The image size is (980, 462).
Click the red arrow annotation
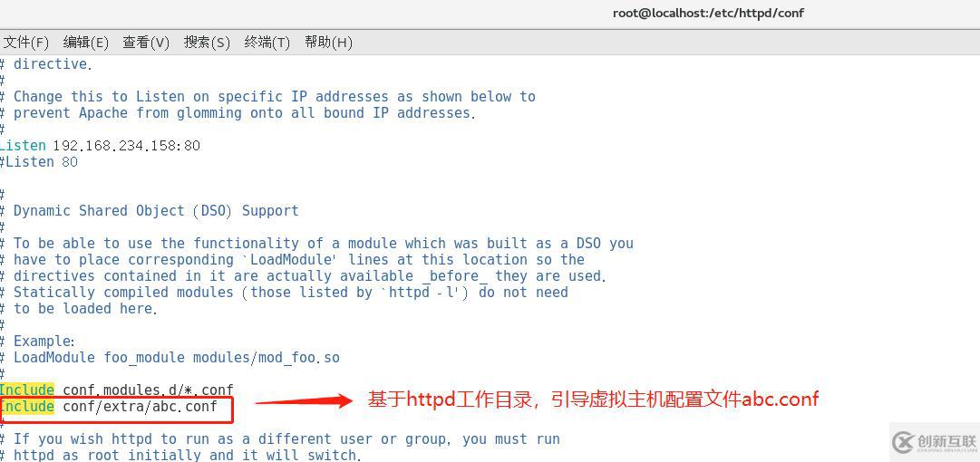point(305,400)
